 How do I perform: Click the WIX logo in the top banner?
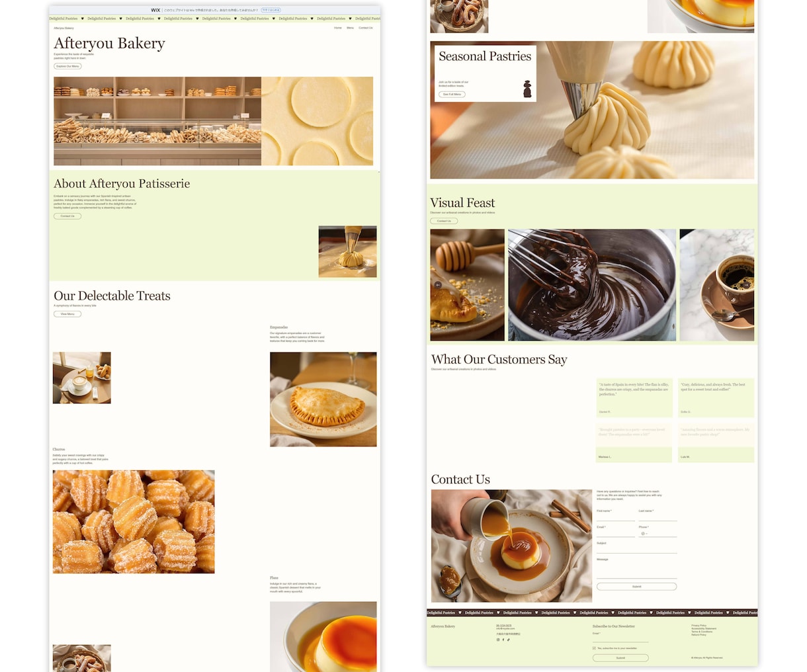pyautogui.click(x=155, y=10)
